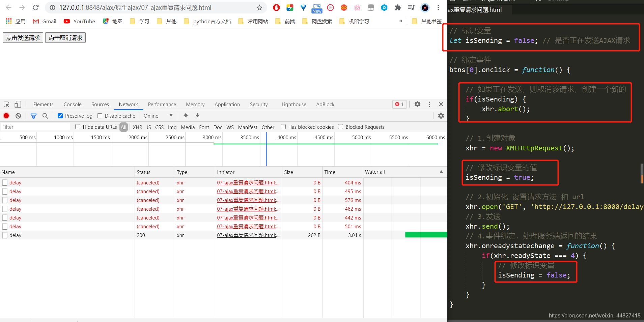Image resolution: width=644 pixels, height=322 pixels.
Task: Open the python官方文档 bookmark folder
Action: click(x=207, y=21)
